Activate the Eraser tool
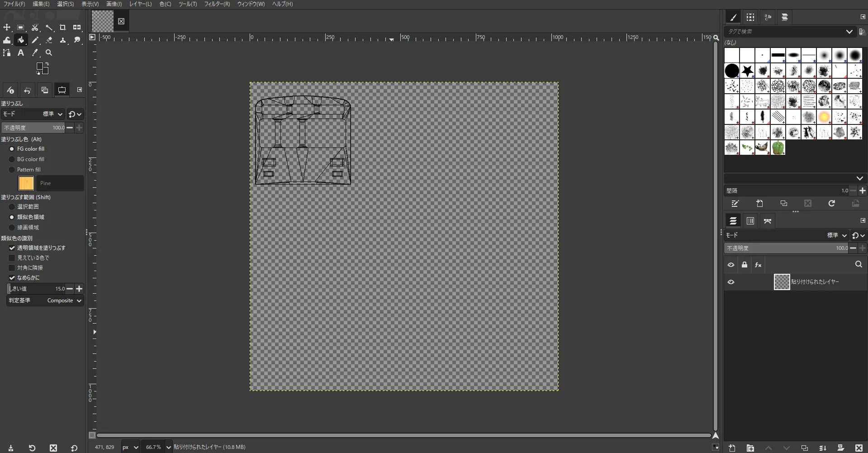Screen dimensions: 868x453 tap(49, 40)
